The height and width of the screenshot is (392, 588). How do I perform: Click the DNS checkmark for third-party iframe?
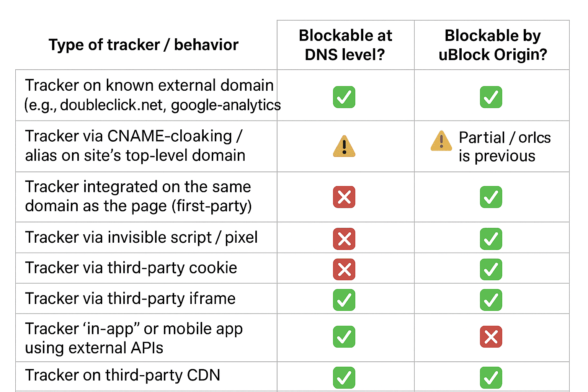(x=344, y=300)
